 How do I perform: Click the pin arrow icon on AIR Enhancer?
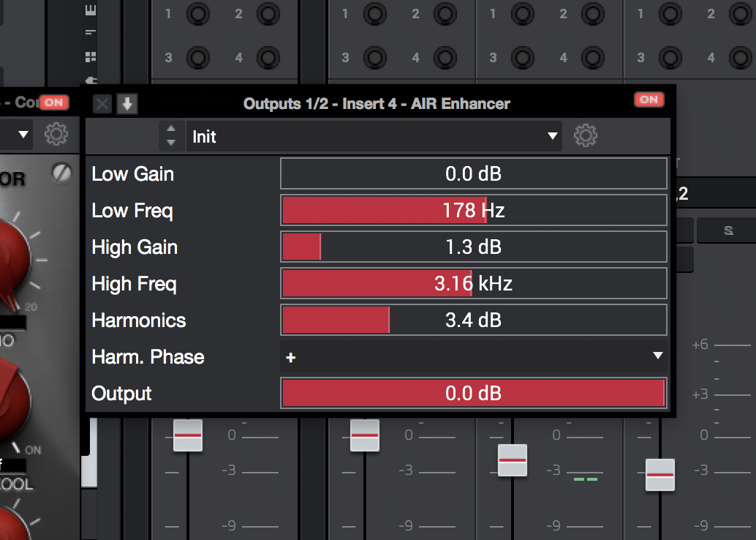pyautogui.click(x=127, y=104)
